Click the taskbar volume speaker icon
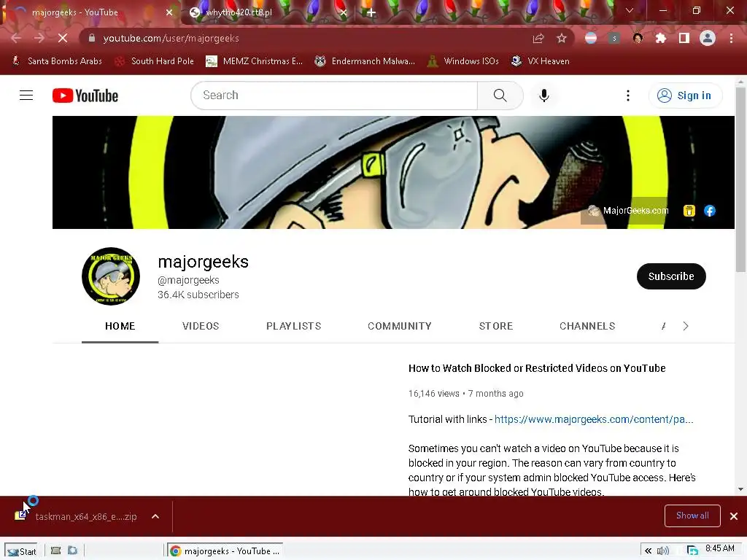Image resolution: width=747 pixels, height=560 pixels. [662, 551]
